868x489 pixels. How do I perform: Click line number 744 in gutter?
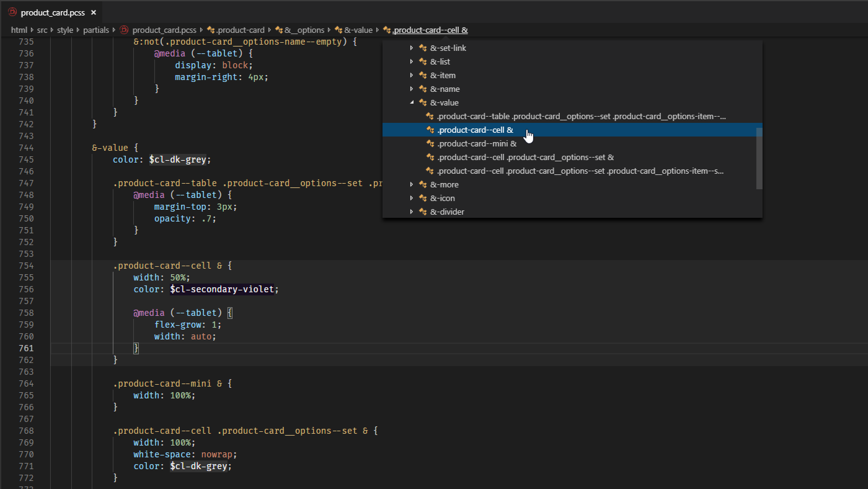tap(27, 148)
